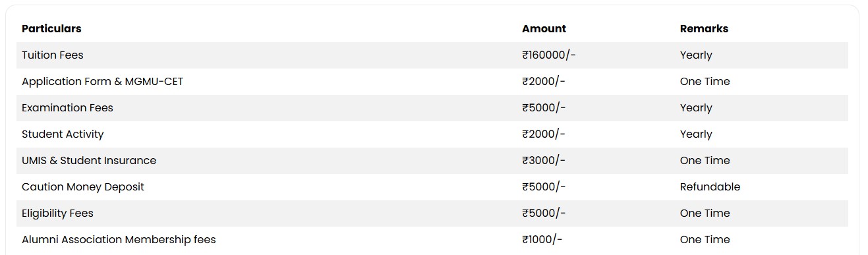Click ₹2000/- amount for Student Activity
The image size is (868, 255).
(544, 134)
